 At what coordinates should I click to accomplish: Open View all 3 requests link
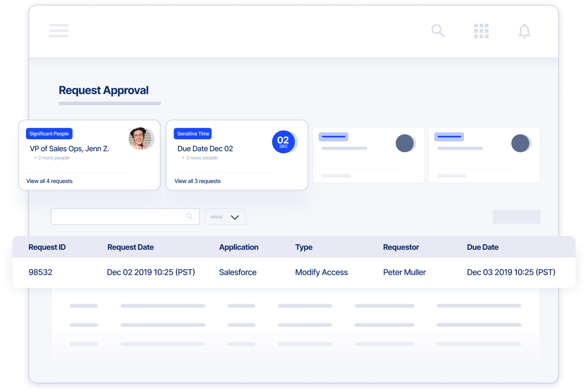(197, 181)
